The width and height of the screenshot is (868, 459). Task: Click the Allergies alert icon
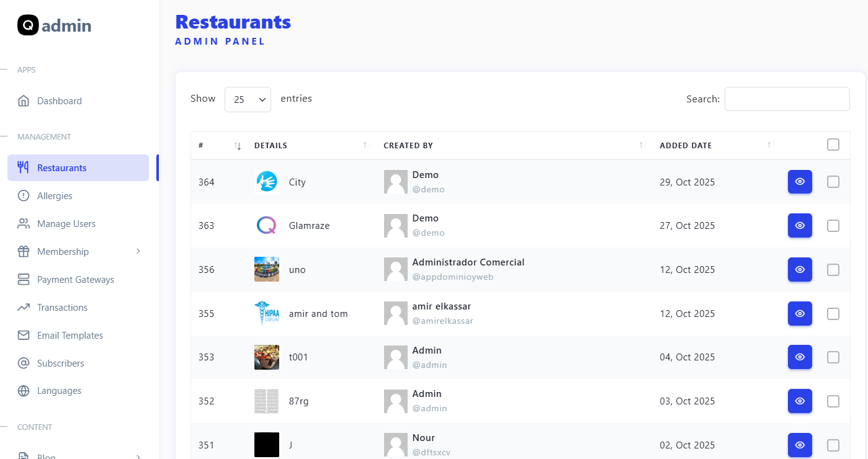(x=24, y=196)
